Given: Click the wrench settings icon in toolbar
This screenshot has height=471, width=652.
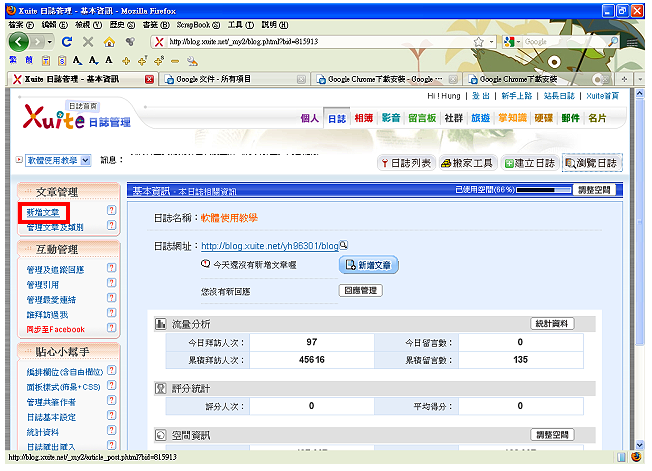Looking at the screenshot, I should pyautogui.click(x=192, y=61).
